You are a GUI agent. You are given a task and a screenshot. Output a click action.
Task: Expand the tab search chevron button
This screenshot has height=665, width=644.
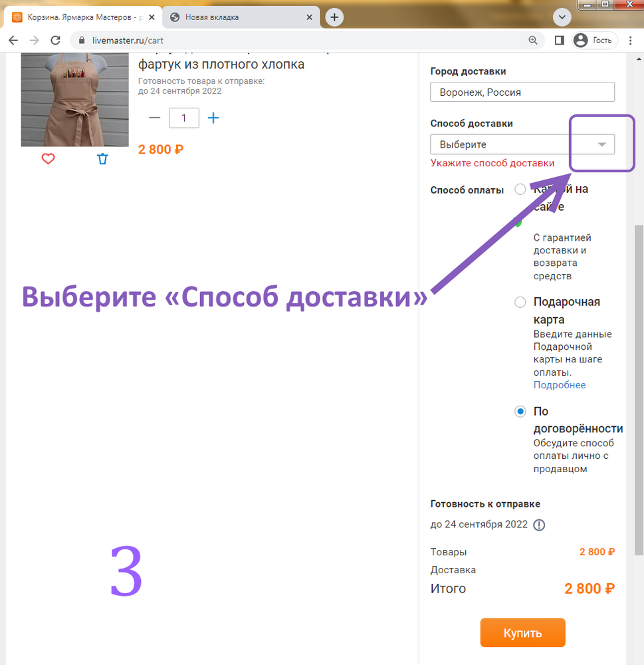(x=562, y=17)
